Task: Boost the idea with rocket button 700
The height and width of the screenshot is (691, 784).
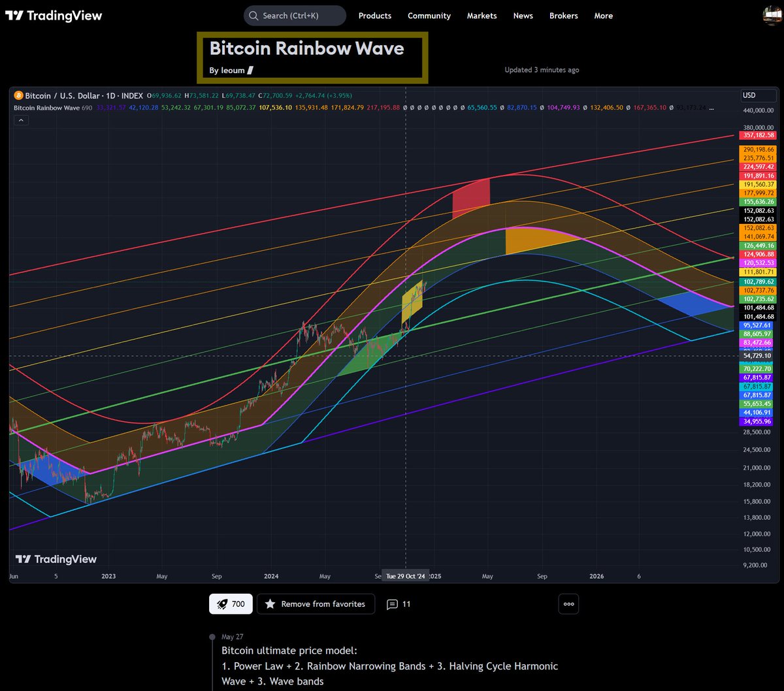Action: pyautogui.click(x=231, y=604)
